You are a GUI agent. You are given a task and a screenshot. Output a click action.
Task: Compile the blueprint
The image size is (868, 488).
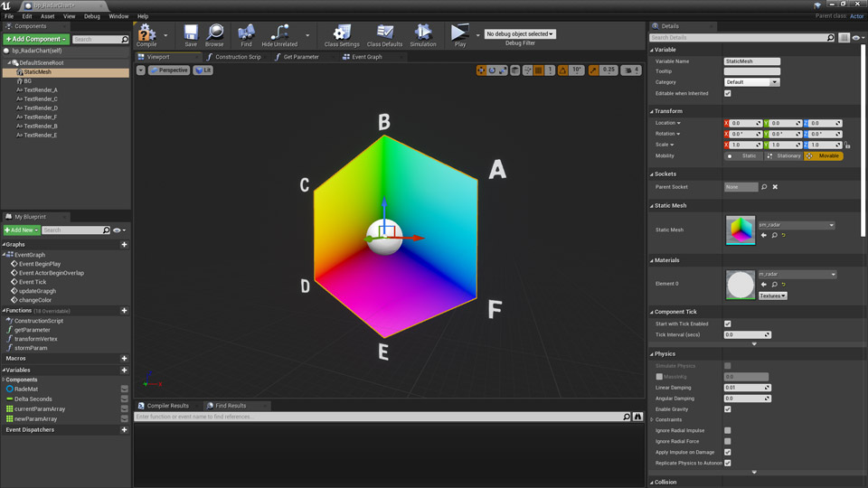[146, 35]
